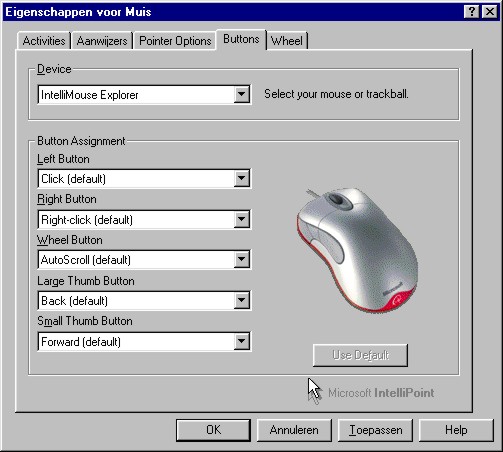This screenshot has width=503, height=452.
Task: Click the question mark help icon in title bar
Action: click(471, 12)
